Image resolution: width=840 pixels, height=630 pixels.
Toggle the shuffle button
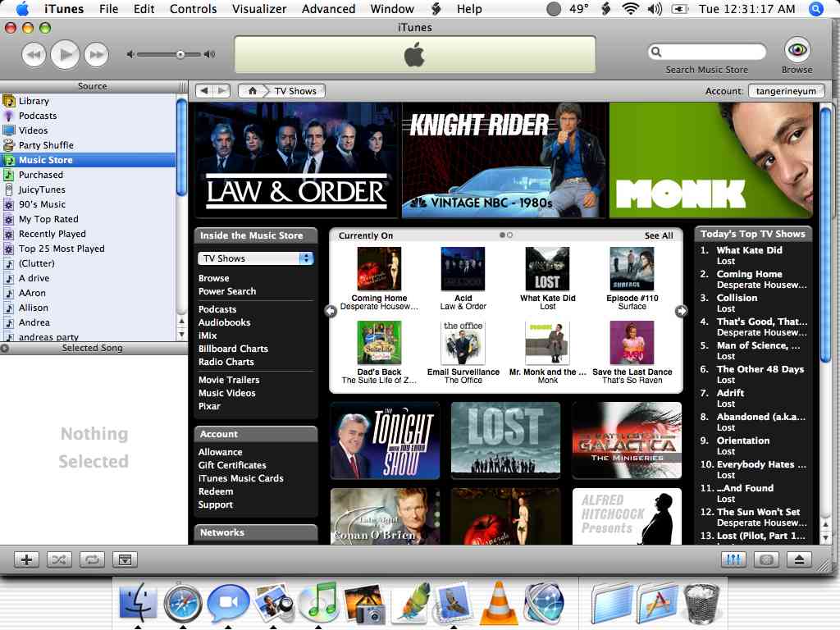(59, 559)
